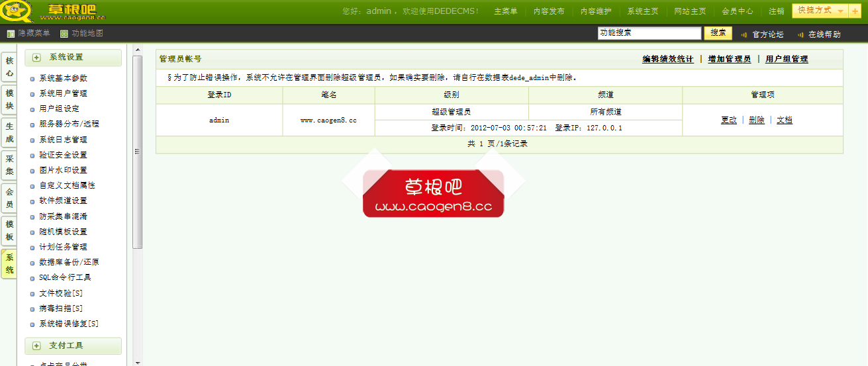Open 文件校验[S] in the sidebar

[x=61, y=293]
